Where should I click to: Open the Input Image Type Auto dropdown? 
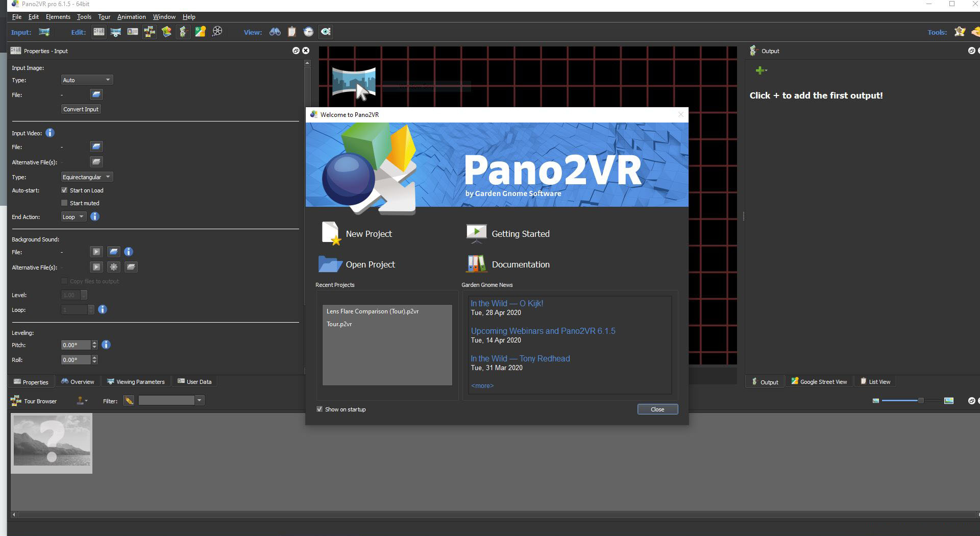pos(86,80)
